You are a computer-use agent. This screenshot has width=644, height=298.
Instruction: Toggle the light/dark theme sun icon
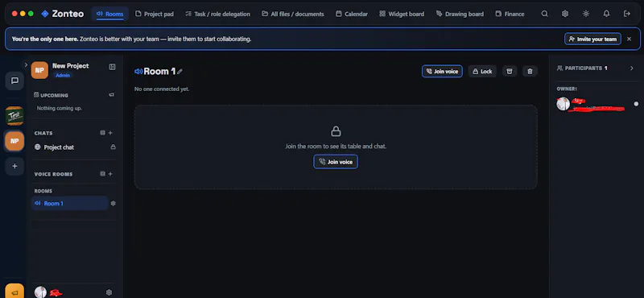(x=586, y=14)
